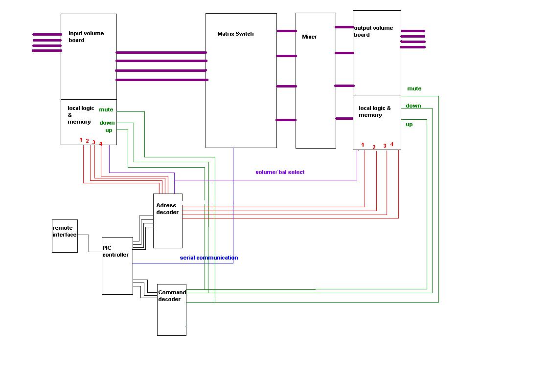Click the 'Matrix Switch' label
This screenshot has height=392, width=549.
point(235,34)
